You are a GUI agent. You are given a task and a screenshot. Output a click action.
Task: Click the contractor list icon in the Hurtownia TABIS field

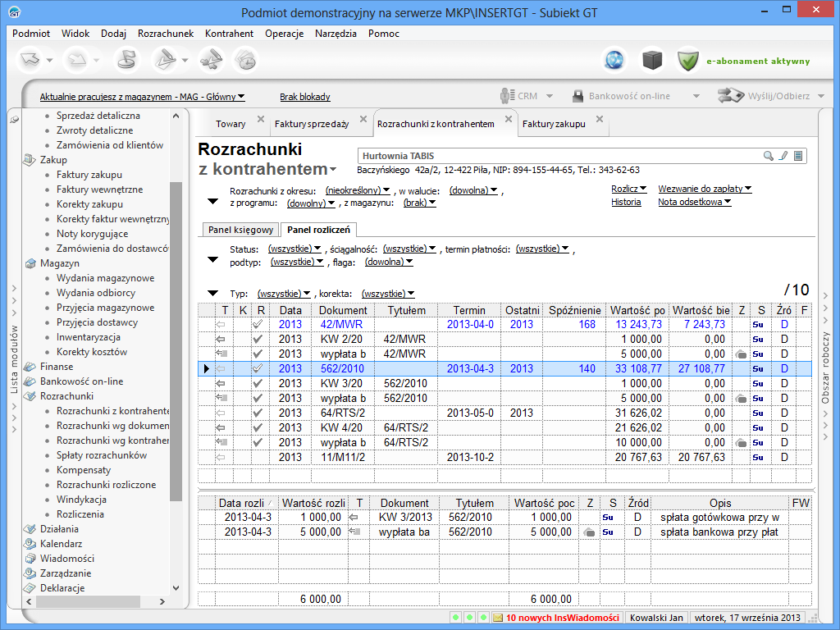[x=798, y=156]
